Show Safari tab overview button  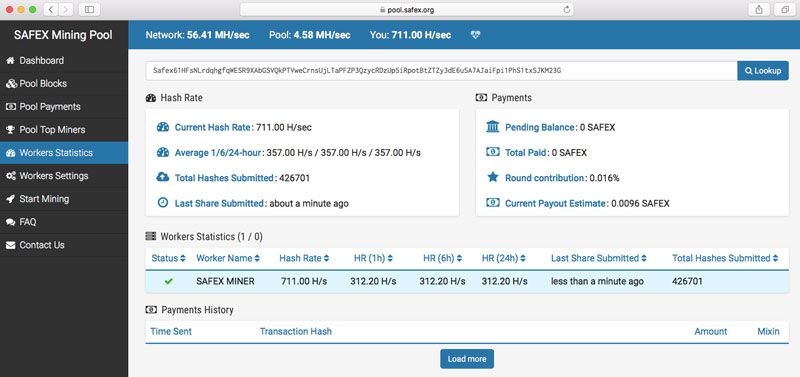coord(784,10)
